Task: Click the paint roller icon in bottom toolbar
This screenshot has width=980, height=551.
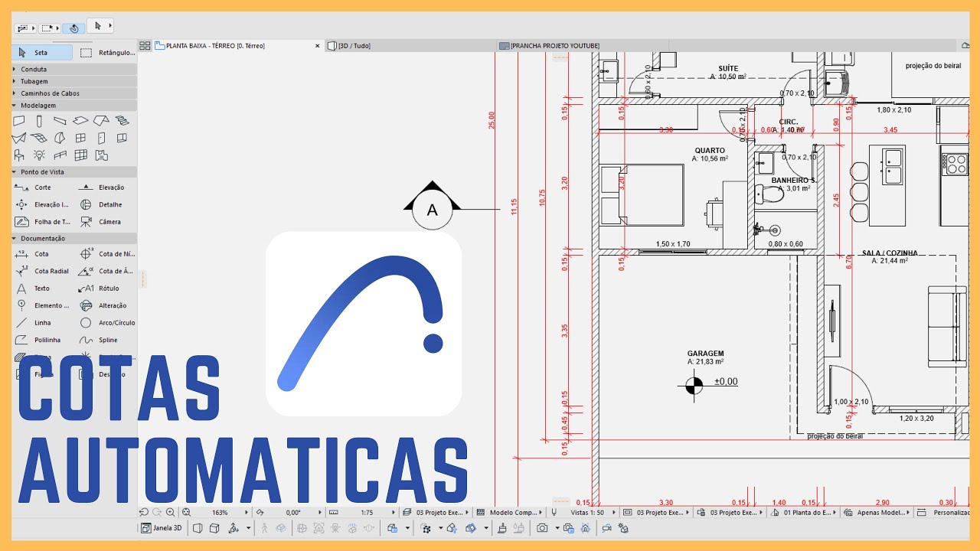Action: (x=502, y=528)
